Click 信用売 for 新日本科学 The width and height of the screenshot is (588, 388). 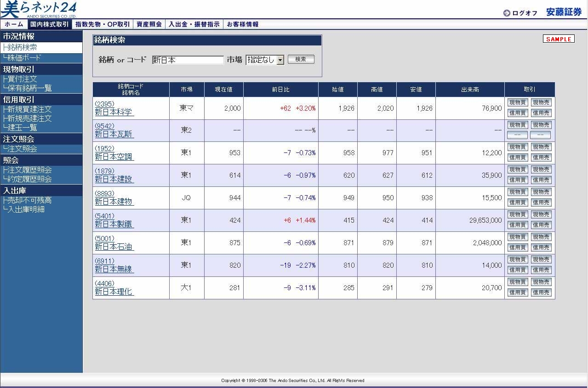tap(541, 113)
